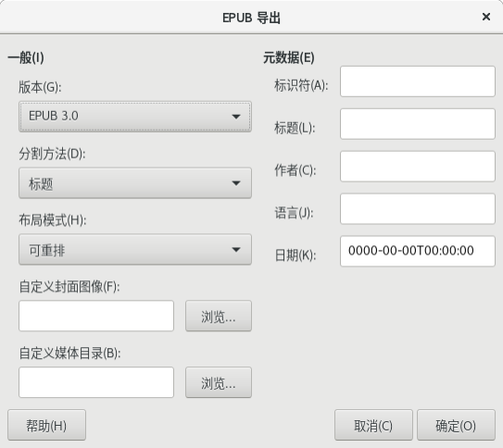
Task: Close the EPUB 导出 dialog
Action: [486, 17]
